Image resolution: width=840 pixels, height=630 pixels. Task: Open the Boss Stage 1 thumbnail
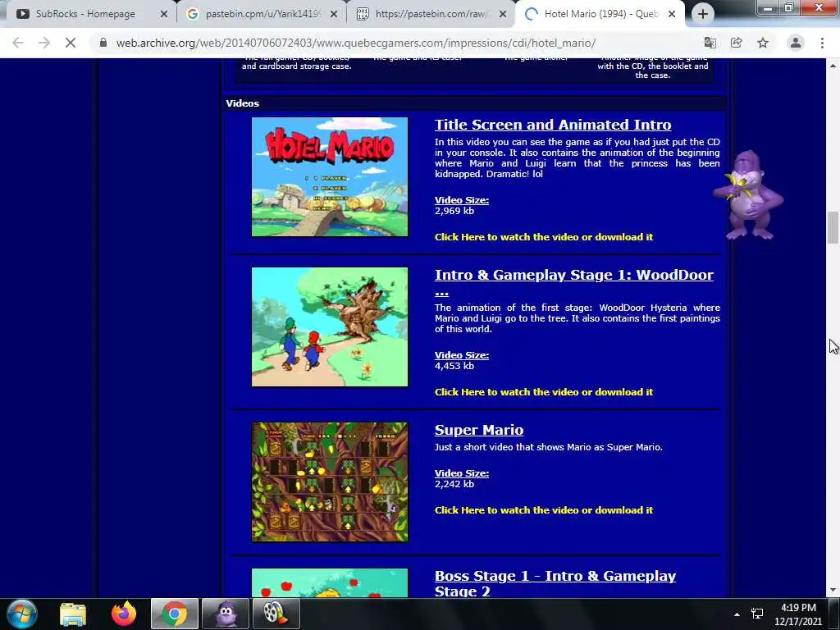click(x=330, y=583)
